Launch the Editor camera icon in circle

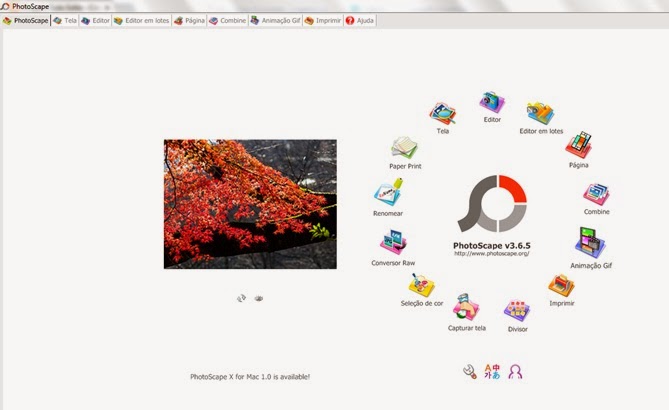pyautogui.click(x=492, y=102)
